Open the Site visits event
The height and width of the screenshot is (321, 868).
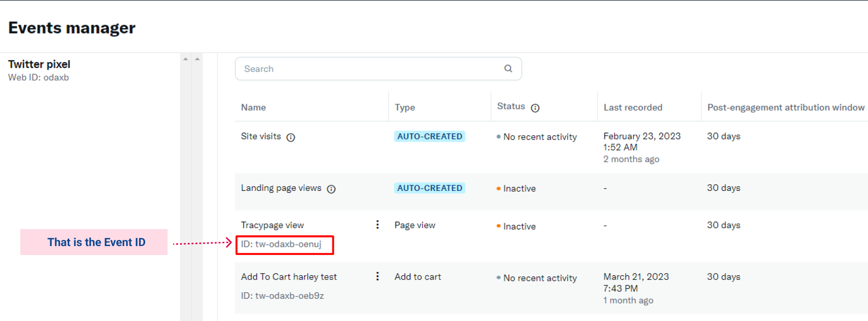pyautogui.click(x=261, y=136)
